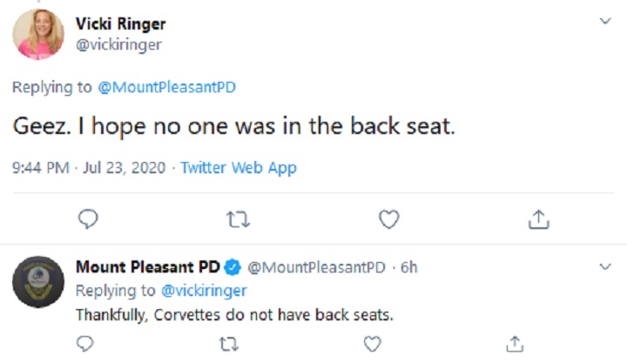Like Mount Pleasant PD's reply
The height and width of the screenshot is (364, 627).
373,344
